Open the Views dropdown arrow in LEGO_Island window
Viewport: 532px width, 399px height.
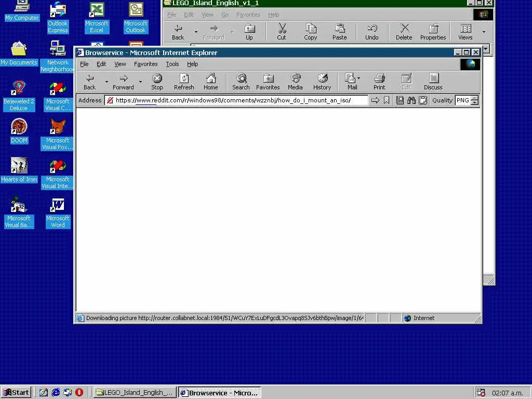484,32
